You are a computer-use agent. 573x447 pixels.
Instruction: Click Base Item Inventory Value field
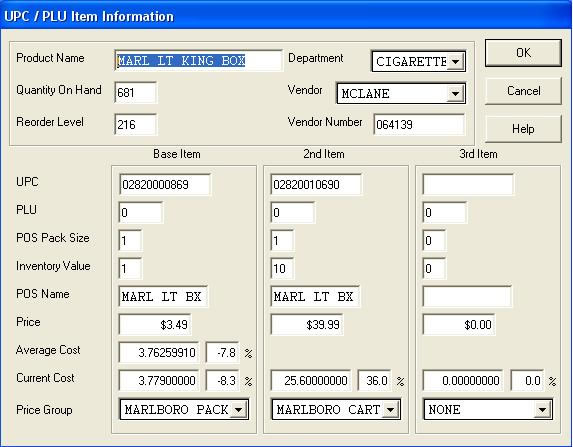[130, 269]
